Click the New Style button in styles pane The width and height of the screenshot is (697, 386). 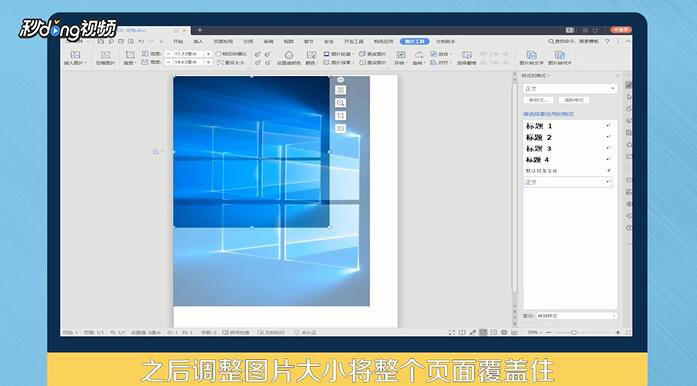(538, 100)
